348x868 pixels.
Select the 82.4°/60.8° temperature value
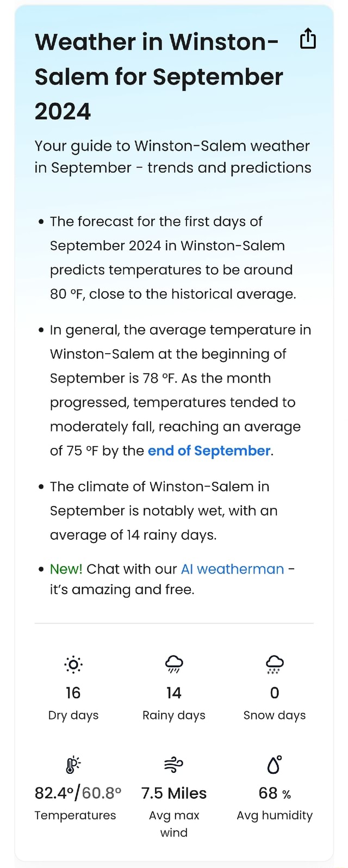76,793
